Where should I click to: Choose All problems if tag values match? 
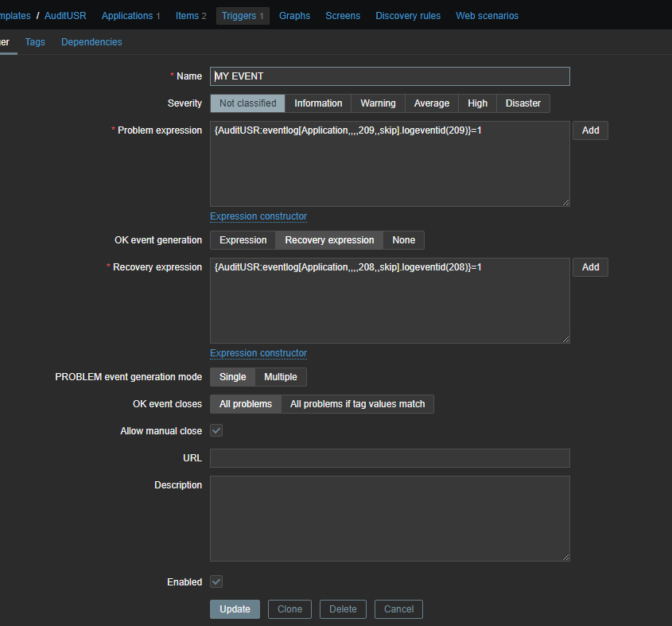click(357, 404)
